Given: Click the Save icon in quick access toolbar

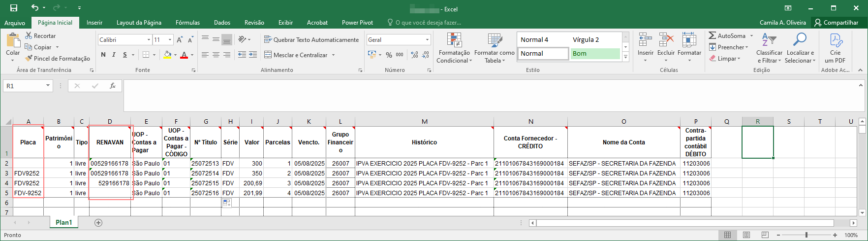Looking at the screenshot, I should click(x=14, y=8).
